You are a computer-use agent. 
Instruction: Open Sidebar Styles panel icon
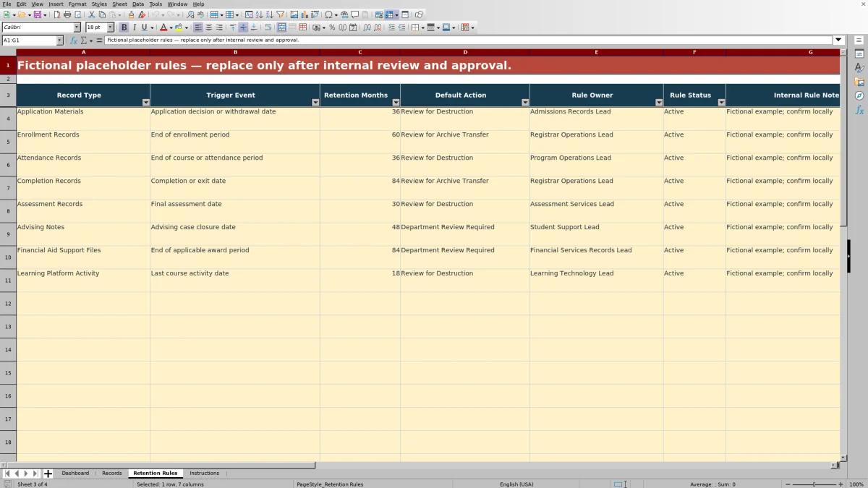(859, 67)
